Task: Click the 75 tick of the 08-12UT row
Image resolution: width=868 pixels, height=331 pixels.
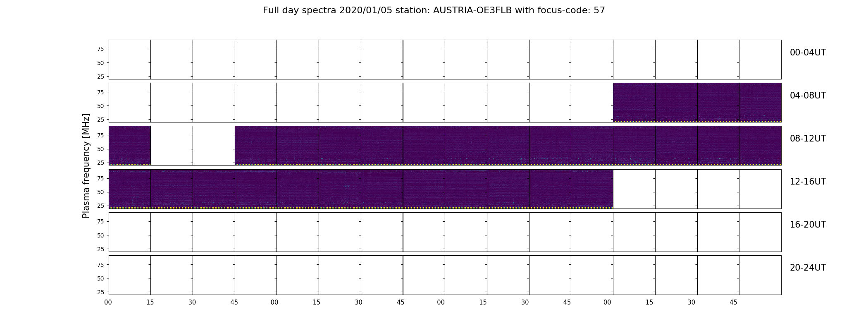Action: click(x=100, y=135)
